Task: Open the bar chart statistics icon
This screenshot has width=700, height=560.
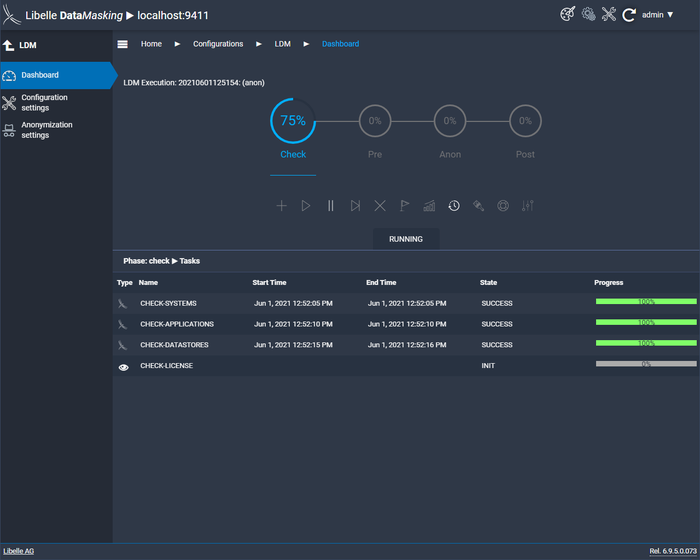Action: click(x=429, y=206)
